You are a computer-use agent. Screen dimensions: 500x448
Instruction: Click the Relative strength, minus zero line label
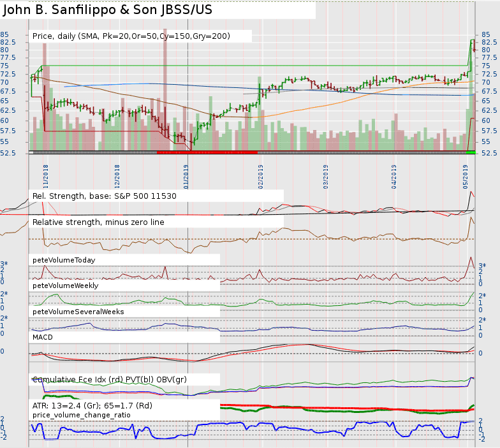(x=98, y=222)
